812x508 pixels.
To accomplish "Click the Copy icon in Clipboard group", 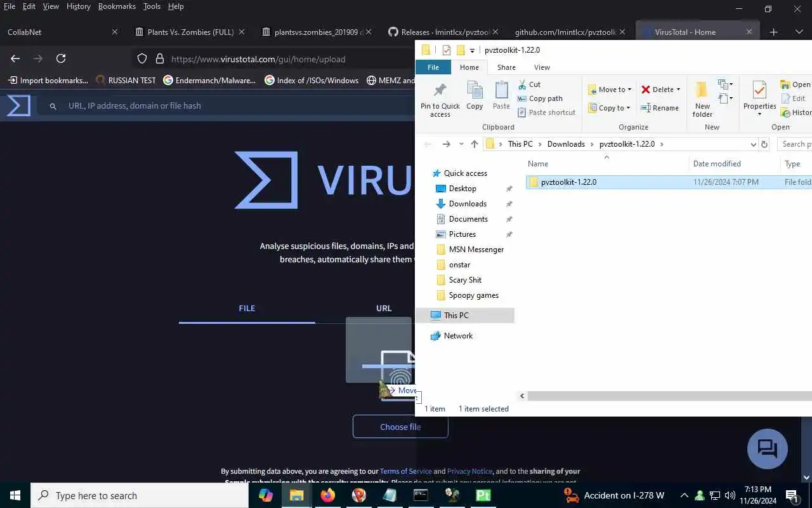I will tap(475, 96).
